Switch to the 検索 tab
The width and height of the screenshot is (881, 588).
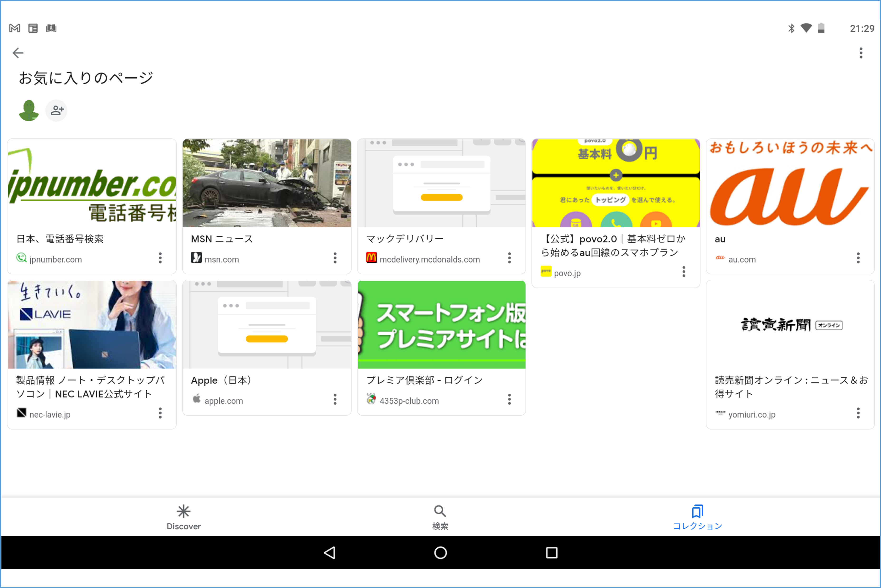pos(440,517)
